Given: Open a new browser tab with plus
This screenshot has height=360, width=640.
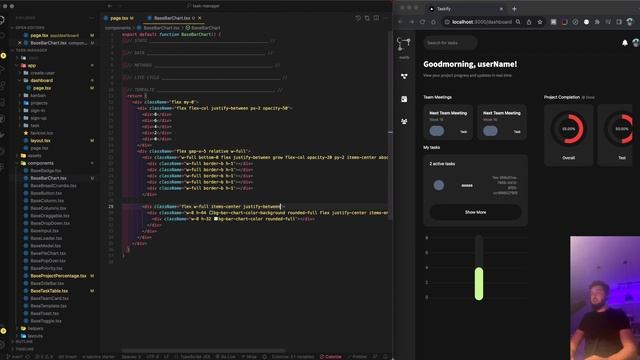Looking at the screenshot, I should (514, 9).
